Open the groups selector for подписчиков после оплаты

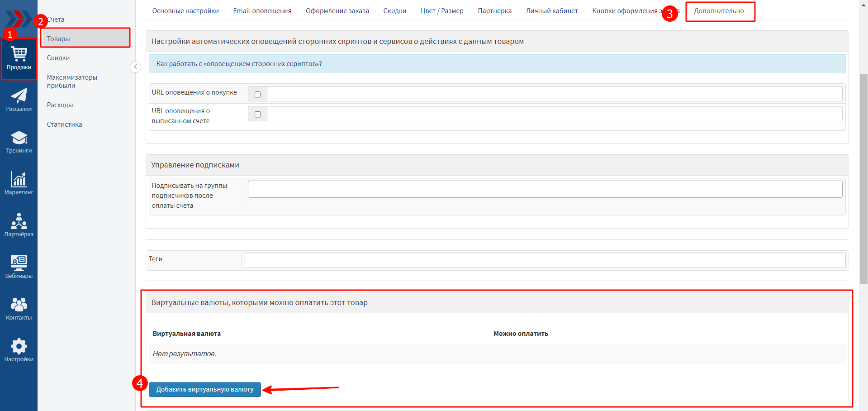(545, 189)
